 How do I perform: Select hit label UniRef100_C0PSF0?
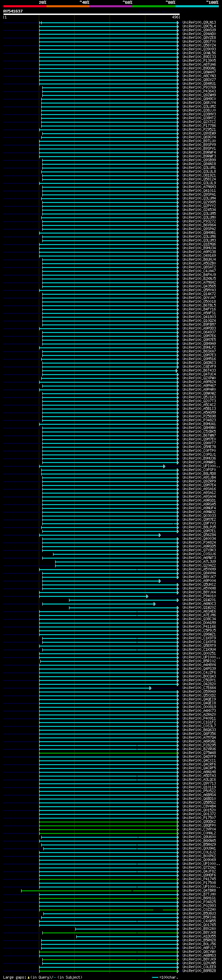pyautogui.click(x=199, y=470)
